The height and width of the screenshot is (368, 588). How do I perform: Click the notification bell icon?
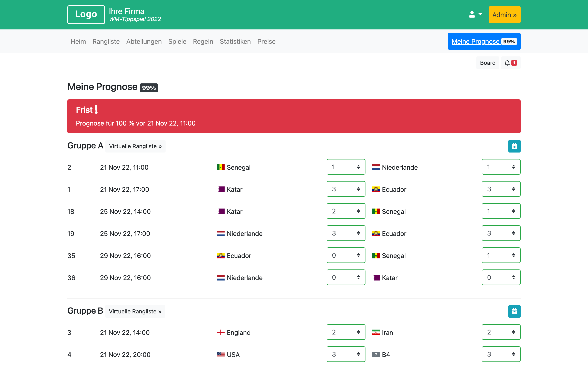[x=507, y=63]
